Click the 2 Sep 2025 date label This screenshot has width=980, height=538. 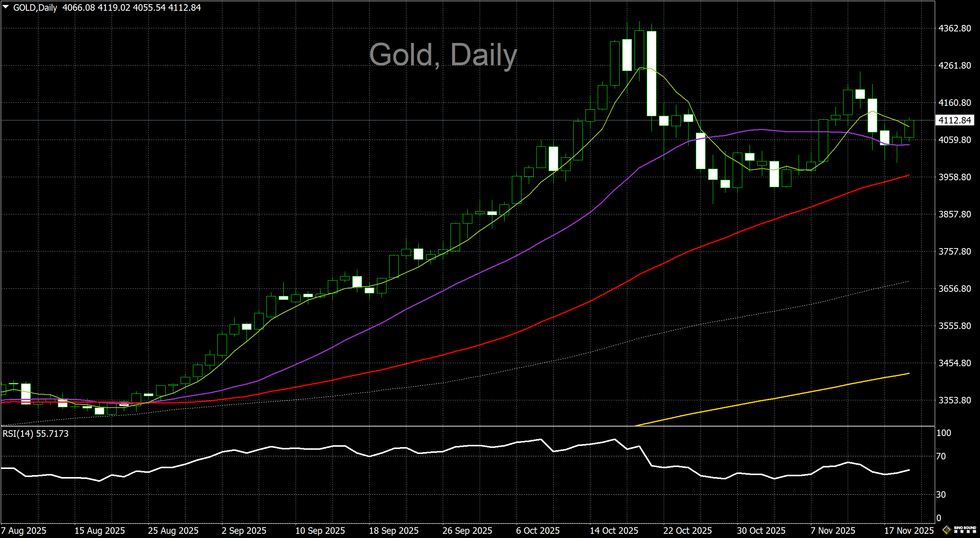tap(244, 531)
